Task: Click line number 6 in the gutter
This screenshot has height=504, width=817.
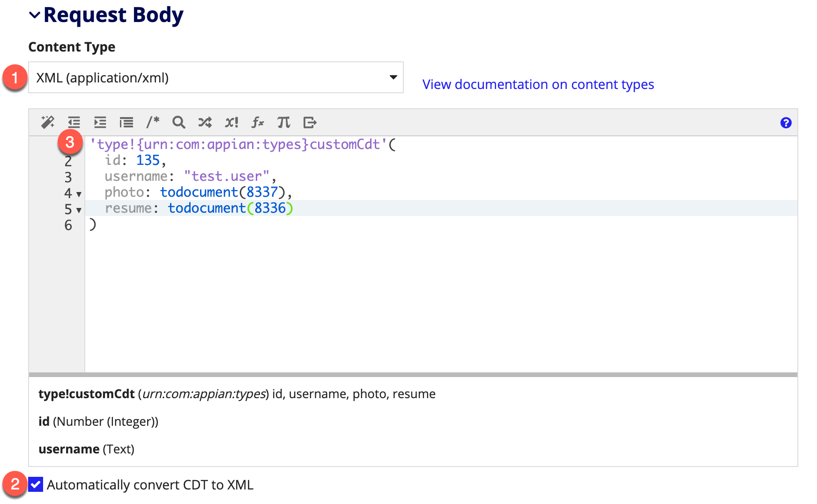Action: (x=68, y=225)
